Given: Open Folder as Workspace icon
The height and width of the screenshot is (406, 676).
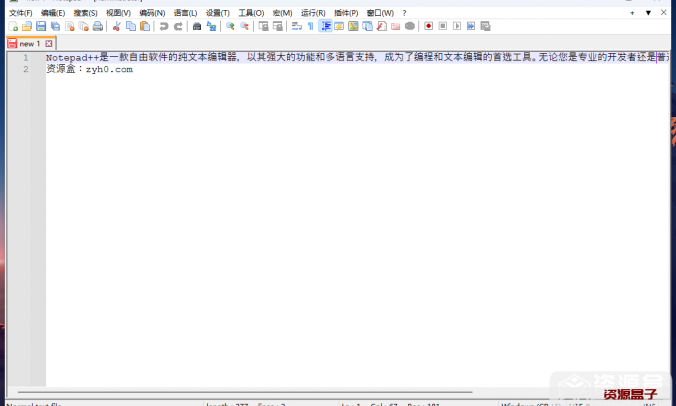Looking at the screenshot, I should click(395, 26).
